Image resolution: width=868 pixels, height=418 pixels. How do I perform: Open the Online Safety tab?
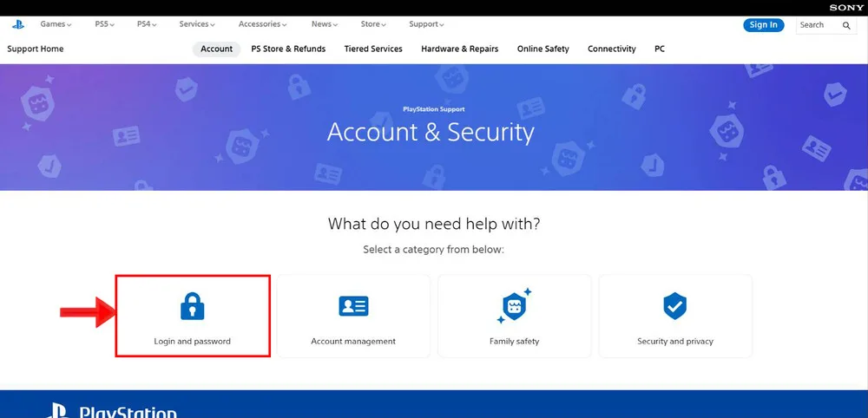click(x=543, y=49)
